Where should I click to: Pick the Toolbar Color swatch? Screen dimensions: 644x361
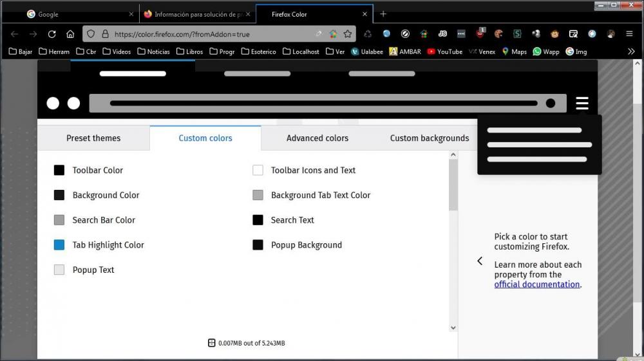59,171
